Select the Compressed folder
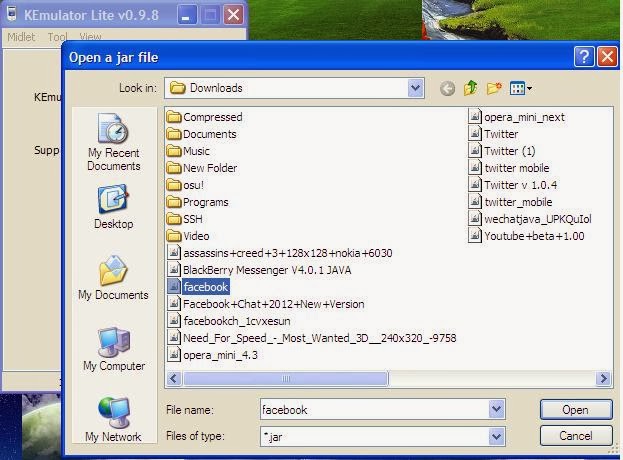623x460 pixels. (x=205, y=117)
